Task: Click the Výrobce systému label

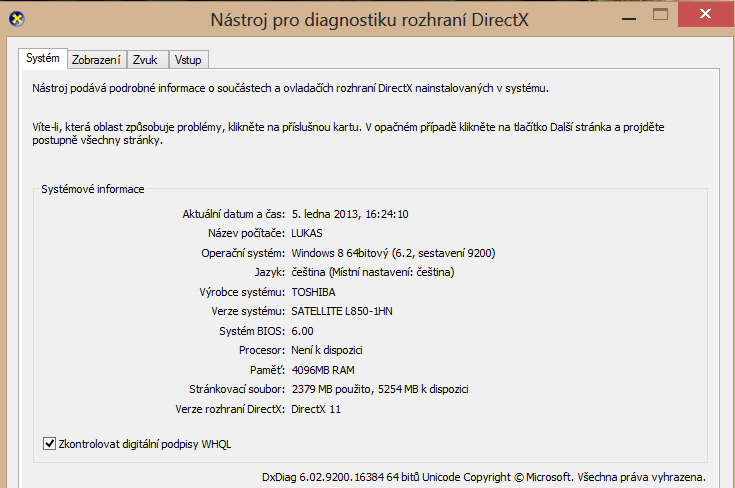Action: point(242,292)
